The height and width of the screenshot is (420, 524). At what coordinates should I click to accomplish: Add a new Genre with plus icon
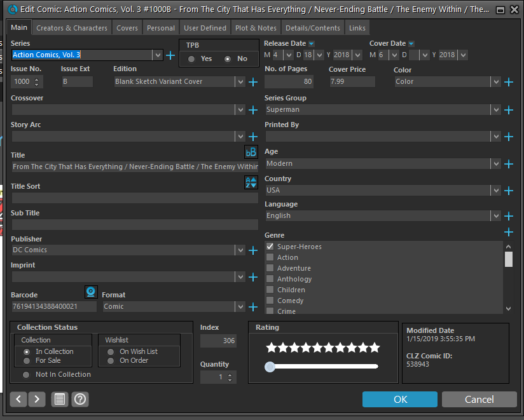pos(509,232)
